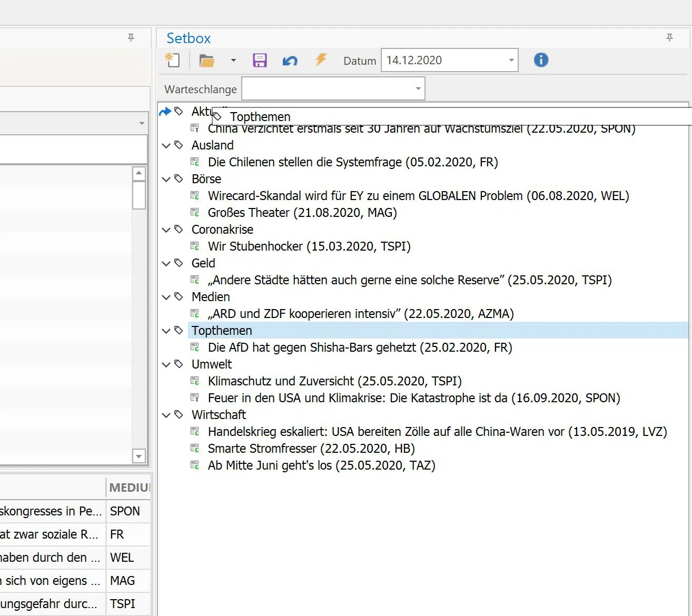Click the tag icon beside Umwelt

click(x=179, y=364)
